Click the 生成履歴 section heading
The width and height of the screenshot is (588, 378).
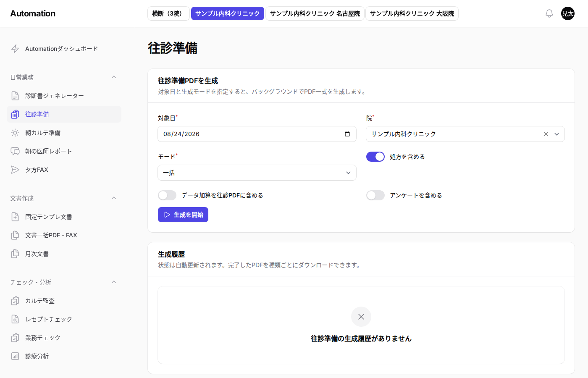coord(171,254)
